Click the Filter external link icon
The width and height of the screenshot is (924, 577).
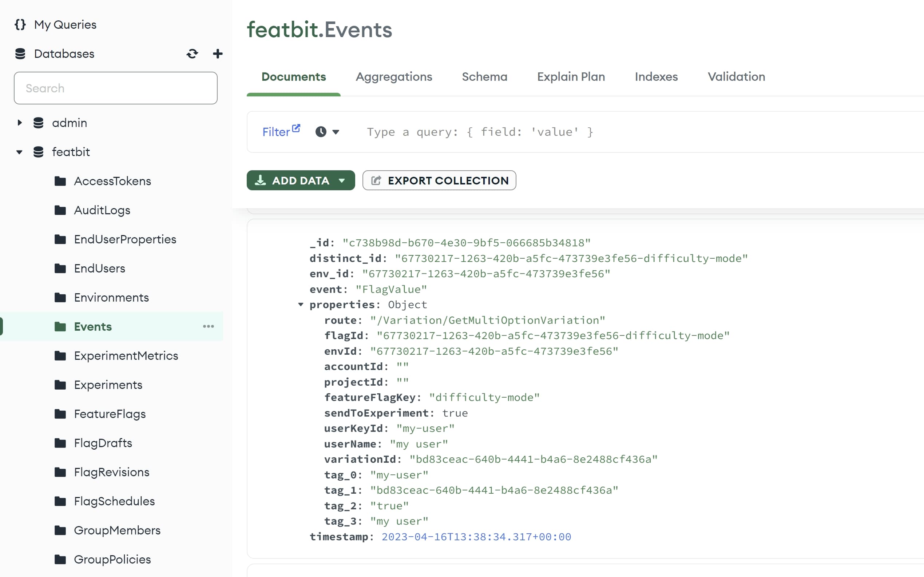(x=296, y=128)
